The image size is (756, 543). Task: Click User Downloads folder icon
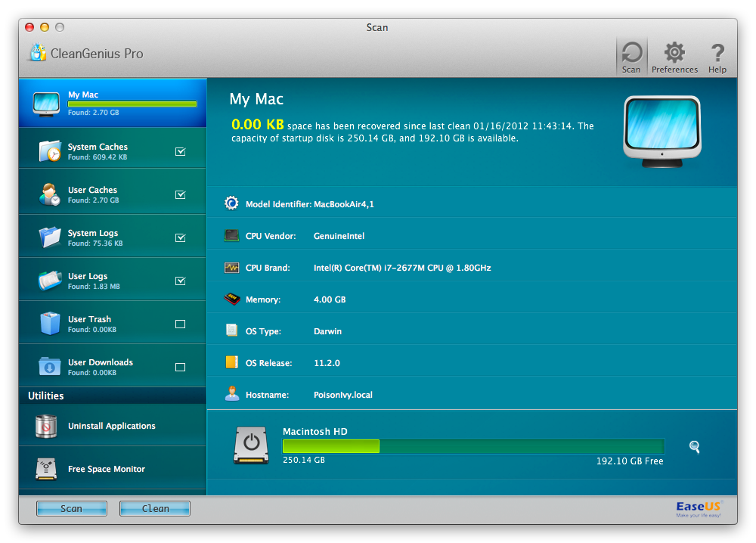coord(50,367)
